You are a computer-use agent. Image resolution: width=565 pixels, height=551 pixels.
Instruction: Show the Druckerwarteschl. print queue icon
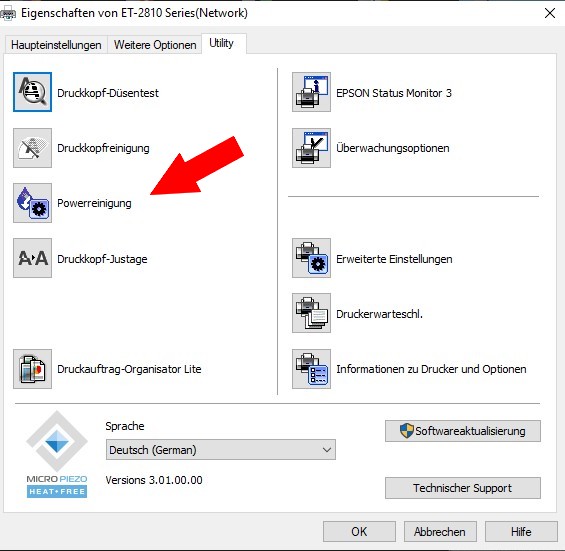point(311,313)
